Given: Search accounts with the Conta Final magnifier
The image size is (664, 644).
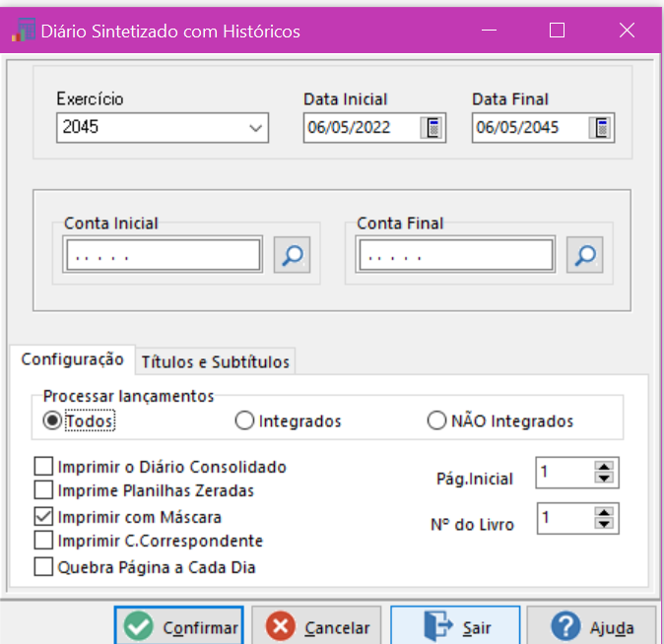Looking at the screenshot, I should 585,255.
